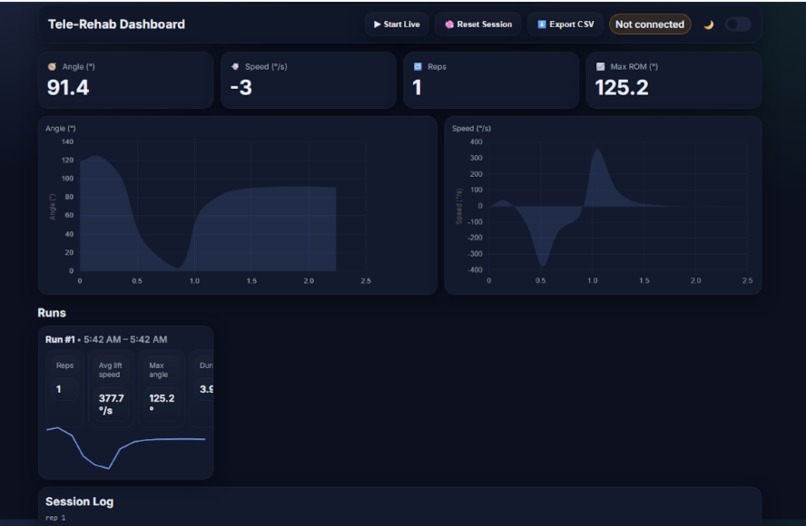Click the Angle card icon
This screenshot has height=526, width=806.
pos(52,66)
